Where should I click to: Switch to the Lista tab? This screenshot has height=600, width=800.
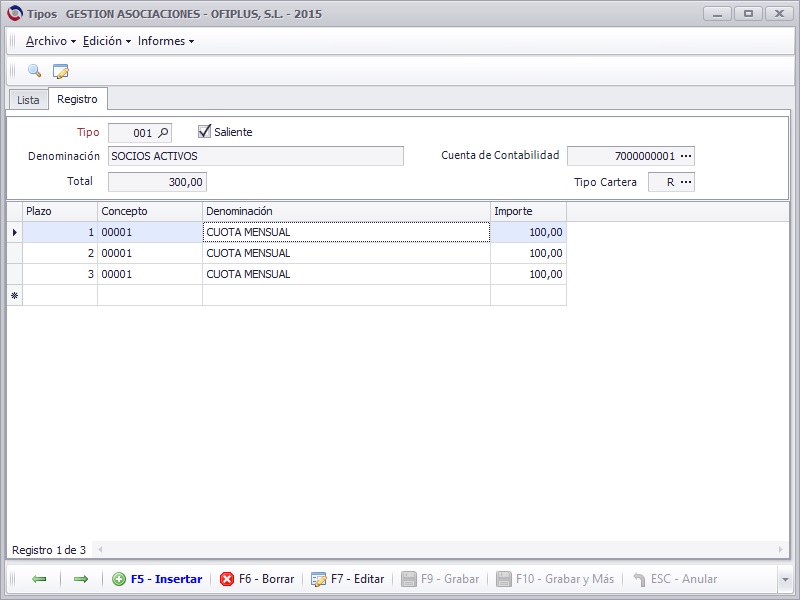pos(28,100)
